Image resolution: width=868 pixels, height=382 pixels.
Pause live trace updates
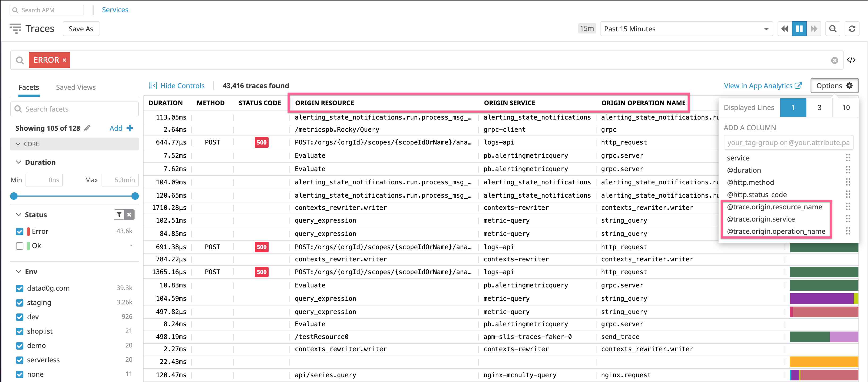(799, 29)
